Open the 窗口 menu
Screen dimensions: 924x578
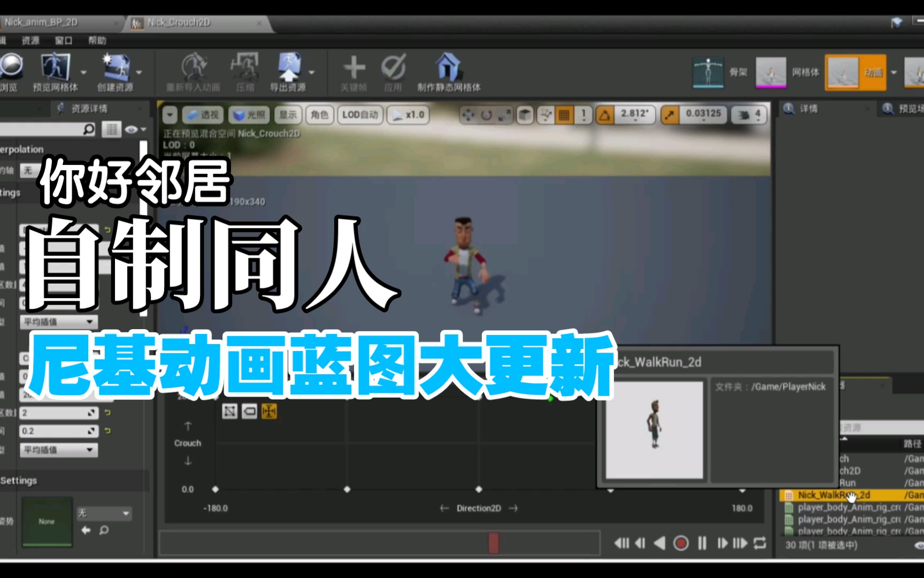click(64, 41)
